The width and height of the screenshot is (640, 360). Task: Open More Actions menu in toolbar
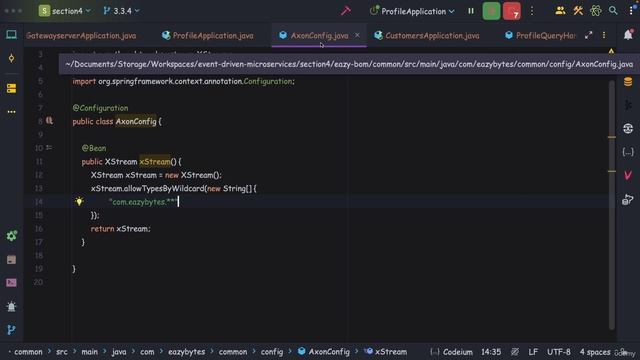click(531, 11)
